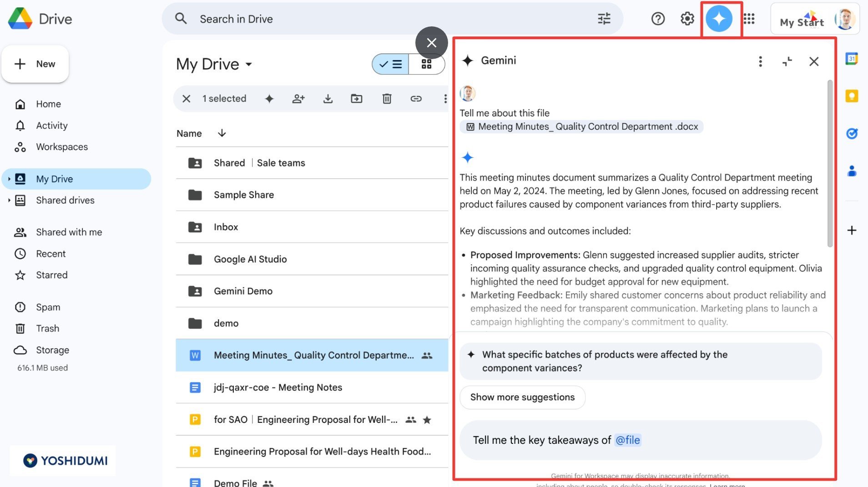The image size is (868, 487).
Task: Choose the suggested question about affected batches
Action: tap(641, 361)
